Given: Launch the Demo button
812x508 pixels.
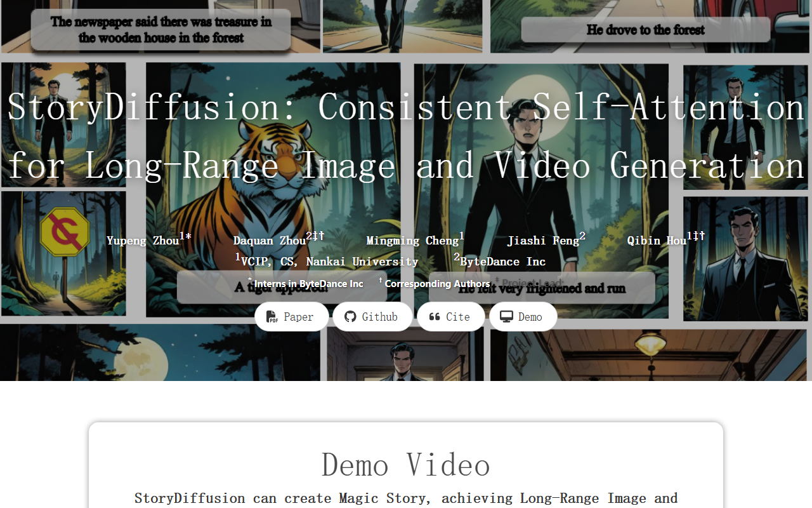Looking at the screenshot, I should [x=523, y=317].
